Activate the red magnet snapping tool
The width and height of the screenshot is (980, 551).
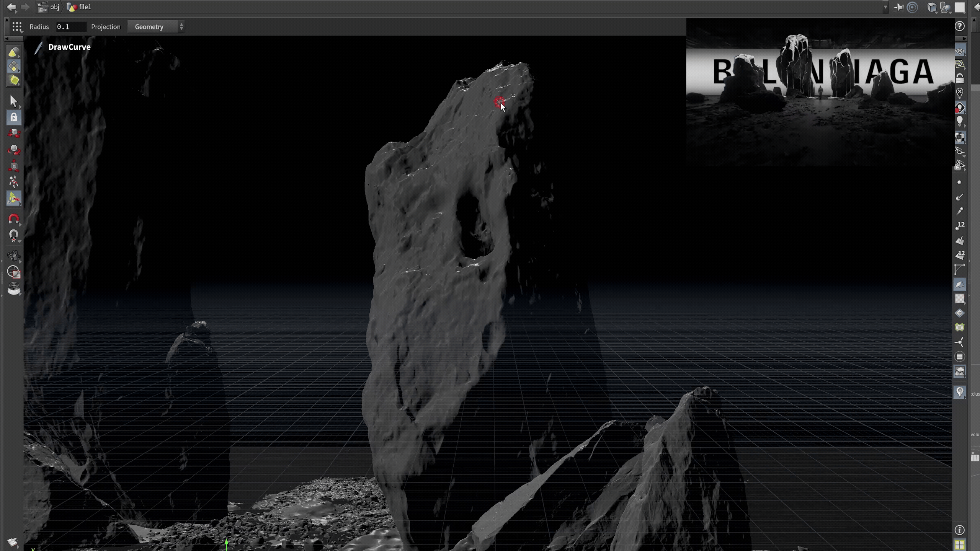click(x=14, y=219)
